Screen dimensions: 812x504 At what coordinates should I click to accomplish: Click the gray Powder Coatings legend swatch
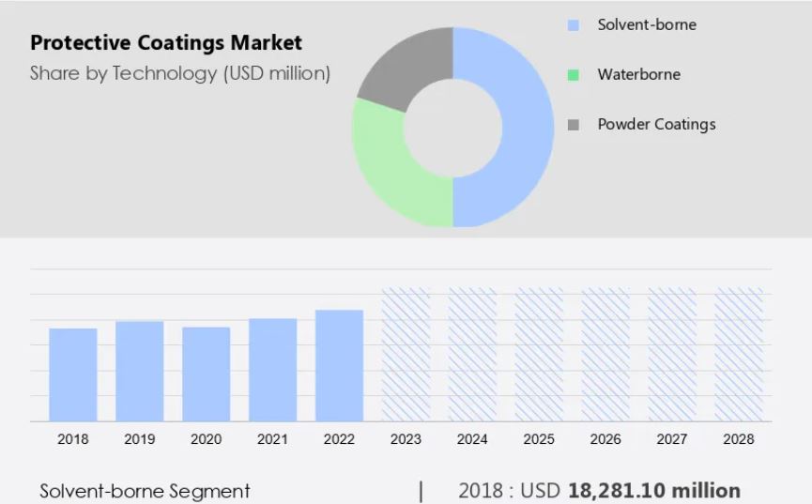[574, 125]
